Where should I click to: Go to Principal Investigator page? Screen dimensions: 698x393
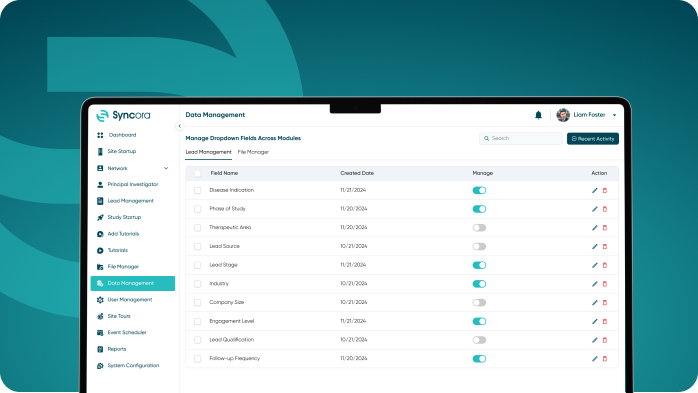coord(132,184)
